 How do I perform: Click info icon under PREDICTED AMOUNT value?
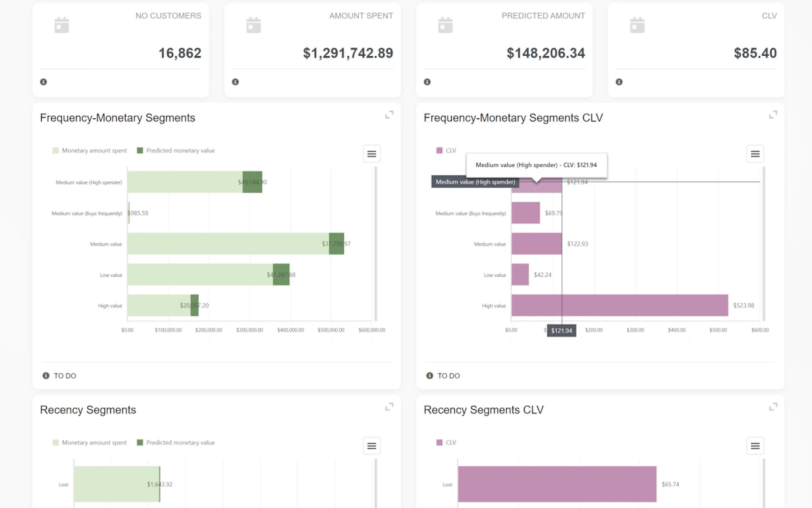point(427,82)
